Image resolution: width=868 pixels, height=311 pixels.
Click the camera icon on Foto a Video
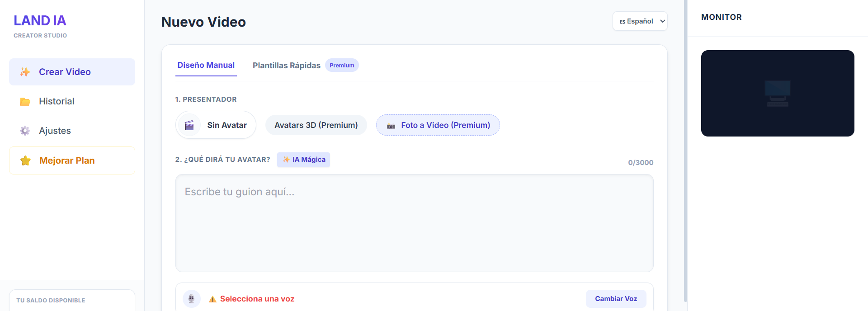pos(391,126)
